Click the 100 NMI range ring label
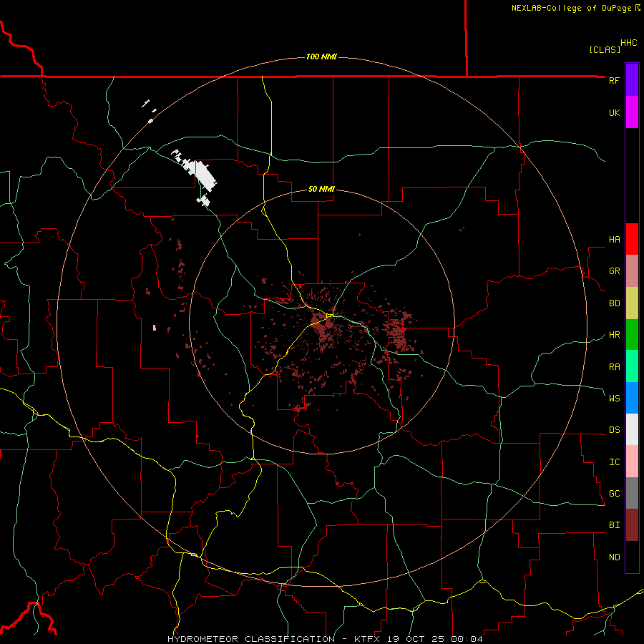Viewport: 644px width, 644px height. (321, 57)
